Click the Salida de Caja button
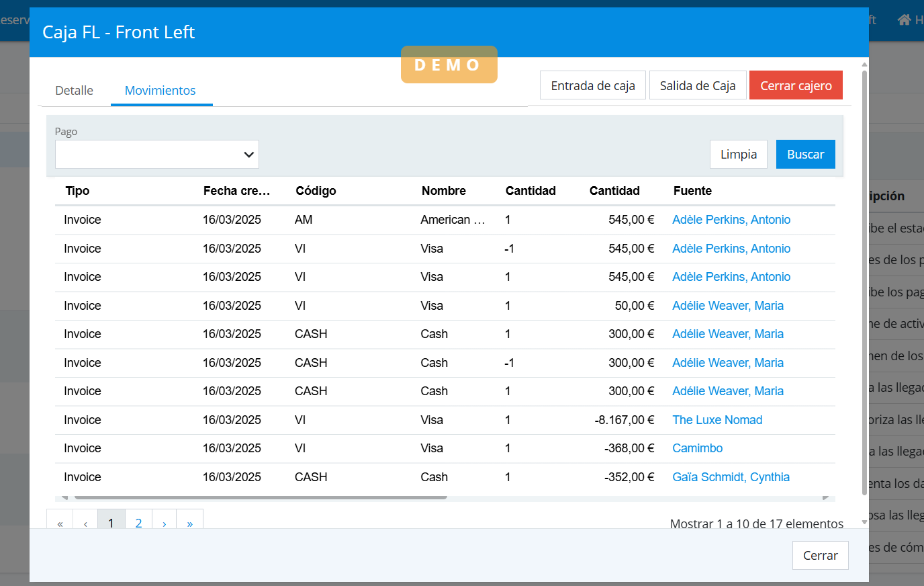The image size is (924, 586). point(698,85)
